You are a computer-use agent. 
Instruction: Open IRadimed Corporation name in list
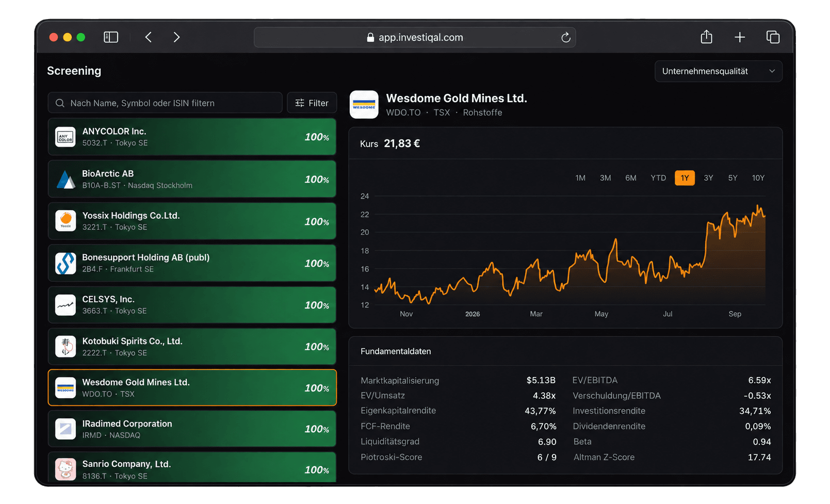127,424
